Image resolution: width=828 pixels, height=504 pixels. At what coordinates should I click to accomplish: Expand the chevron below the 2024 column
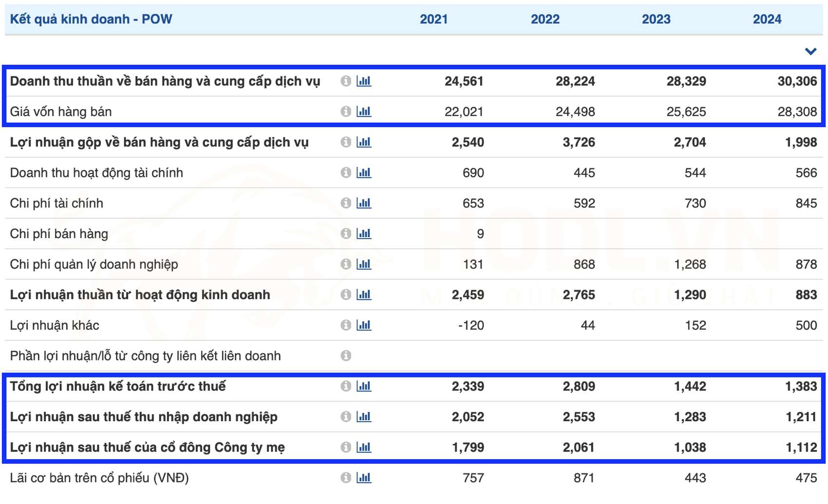click(x=810, y=51)
